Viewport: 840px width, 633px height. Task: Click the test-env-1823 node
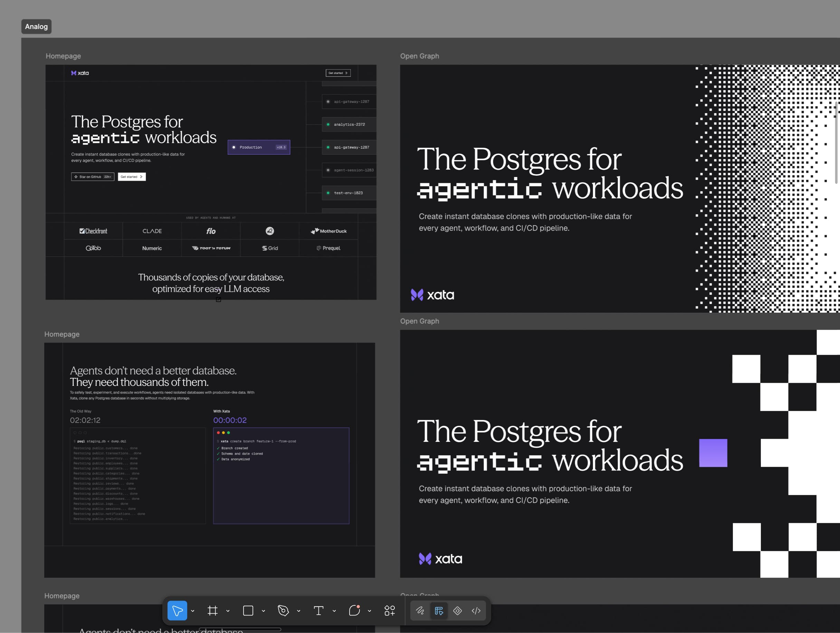point(349,193)
